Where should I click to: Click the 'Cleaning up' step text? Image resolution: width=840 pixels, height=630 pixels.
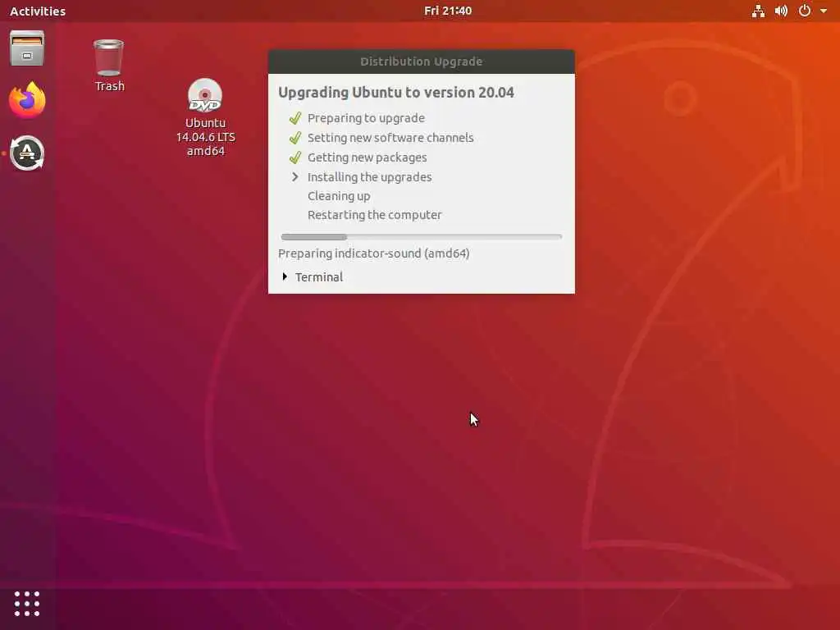[339, 196]
